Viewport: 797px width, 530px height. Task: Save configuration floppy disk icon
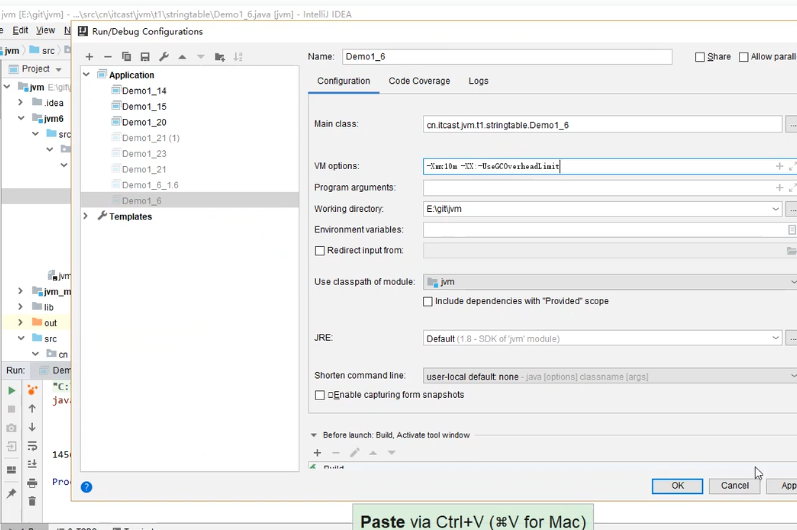click(145, 57)
